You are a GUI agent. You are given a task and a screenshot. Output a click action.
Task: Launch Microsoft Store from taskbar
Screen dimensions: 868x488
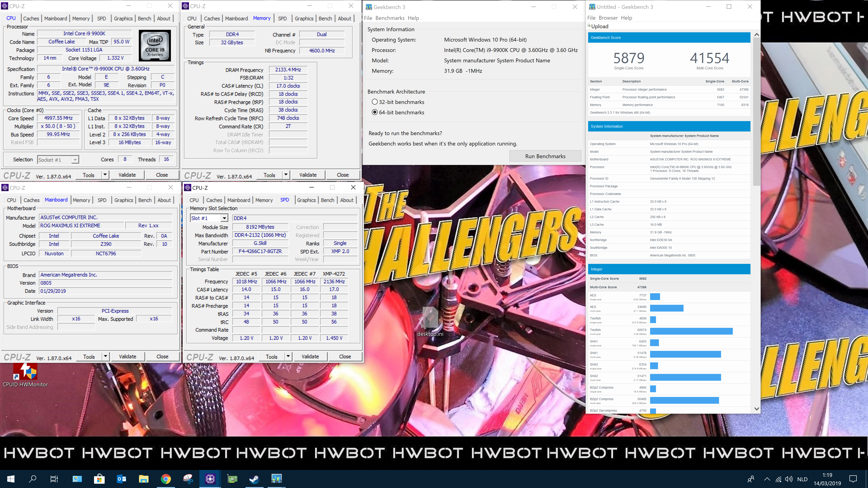(x=99, y=479)
